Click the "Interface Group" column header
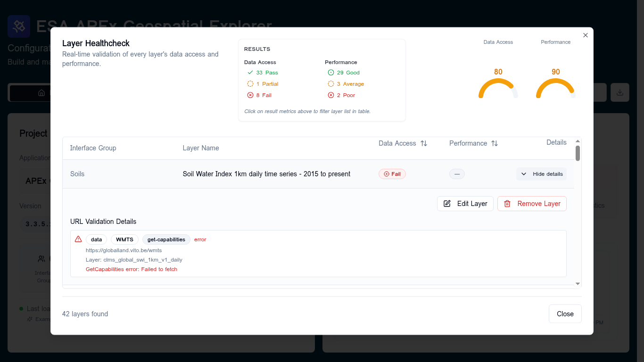Image resolution: width=644 pixels, height=362 pixels. (x=93, y=148)
